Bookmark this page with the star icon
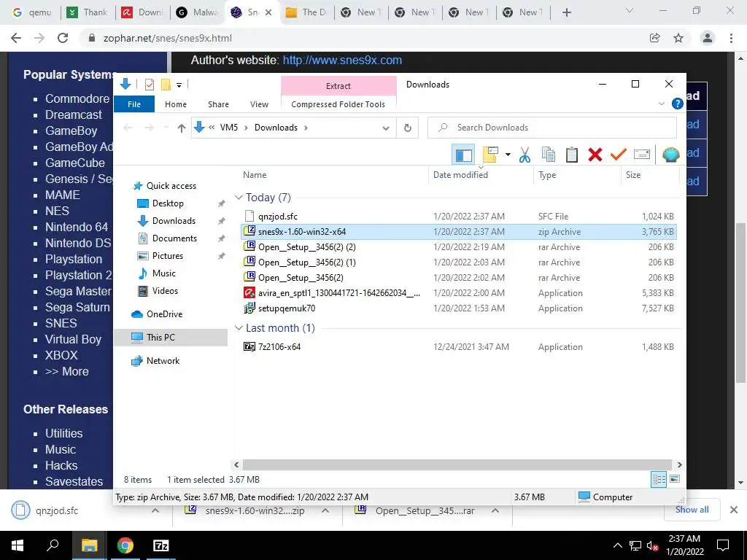 678,38
